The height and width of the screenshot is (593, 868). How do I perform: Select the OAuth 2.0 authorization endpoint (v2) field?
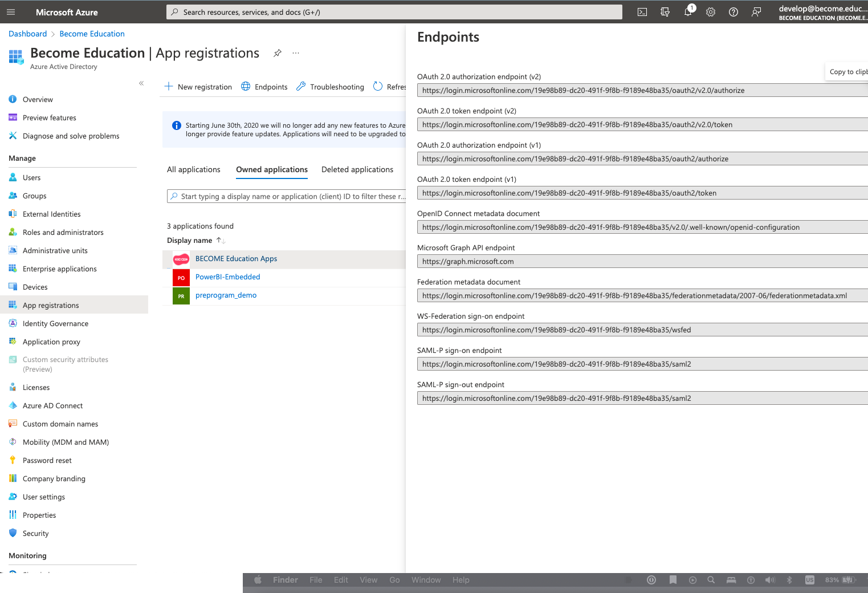pyautogui.click(x=642, y=90)
